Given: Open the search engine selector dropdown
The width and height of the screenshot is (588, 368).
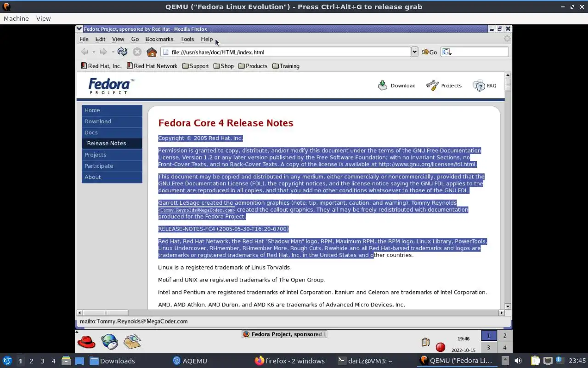Looking at the screenshot, I should coord(447,52).
